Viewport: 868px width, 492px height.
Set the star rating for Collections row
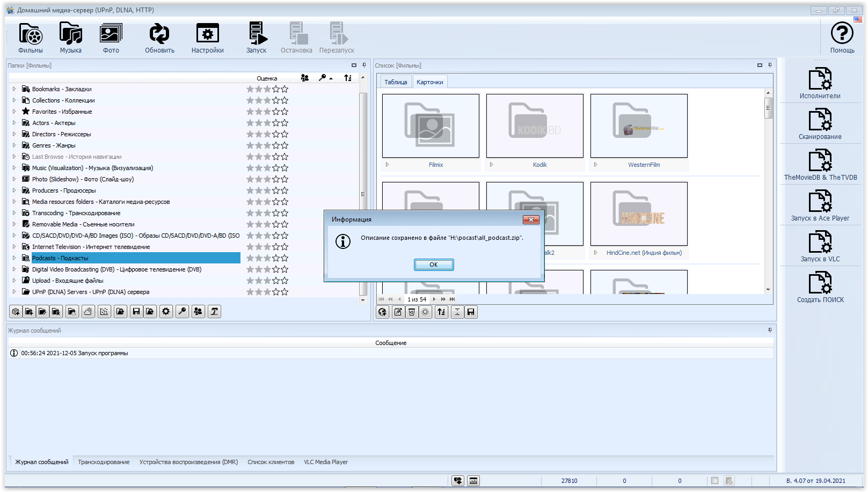[267, 100]
